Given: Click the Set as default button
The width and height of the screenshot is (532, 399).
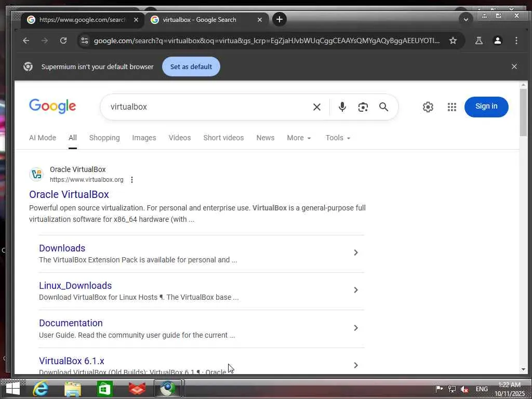Looking at the screenshot, I should [191, 67].
